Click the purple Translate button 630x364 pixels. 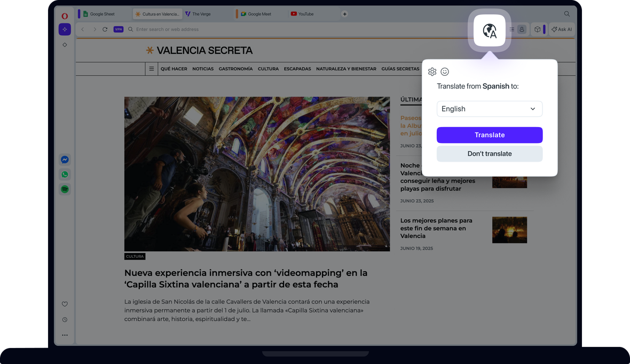(x=490, y=135)
